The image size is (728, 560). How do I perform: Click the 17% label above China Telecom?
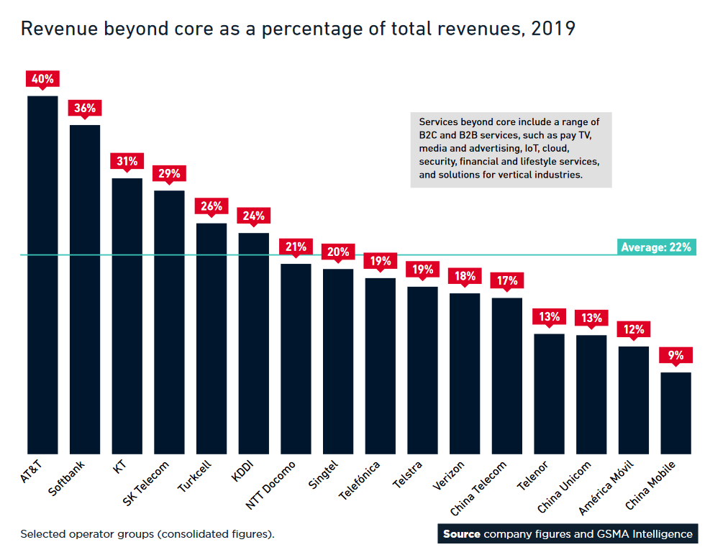(x=507, y=280)
